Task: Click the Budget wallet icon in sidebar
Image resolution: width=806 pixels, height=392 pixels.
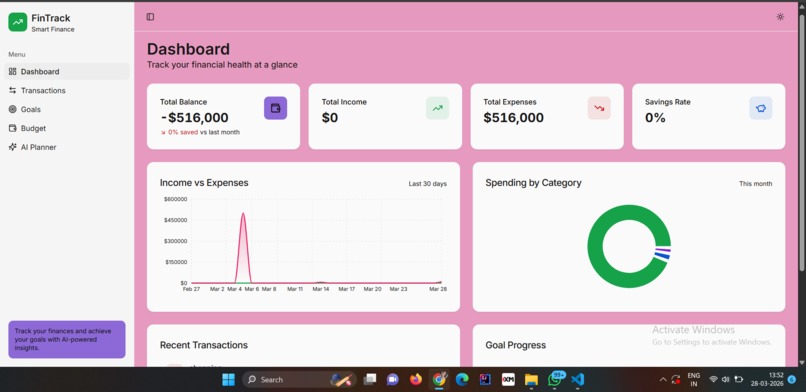Action: coord(13,128)
